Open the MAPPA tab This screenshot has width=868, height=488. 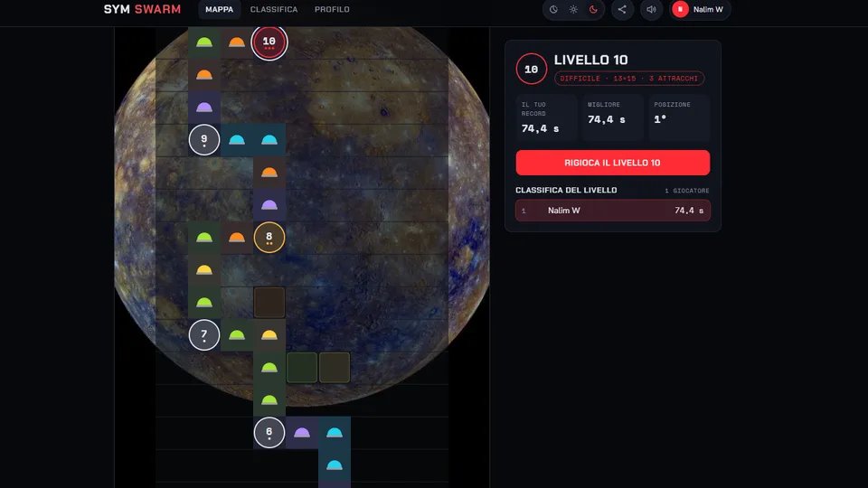(219, 9)
